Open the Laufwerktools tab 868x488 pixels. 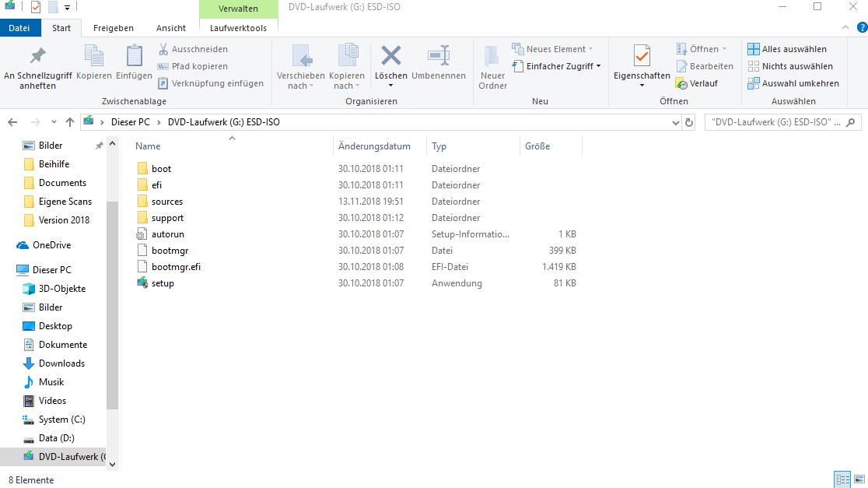tap(238, 28)
